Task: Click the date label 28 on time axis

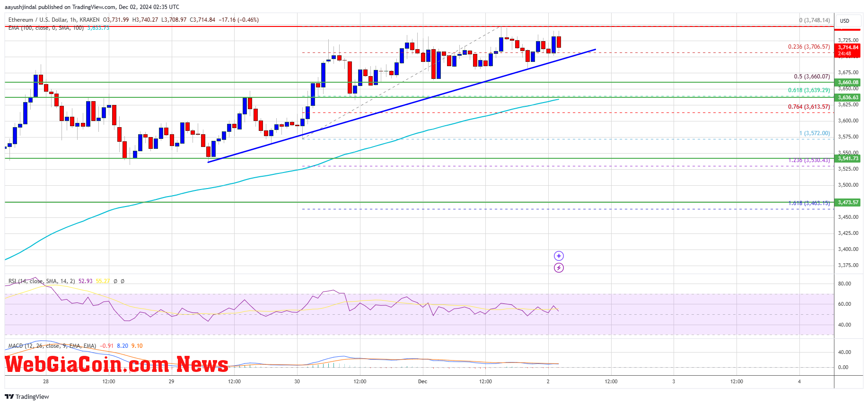Action: [46, 381]
